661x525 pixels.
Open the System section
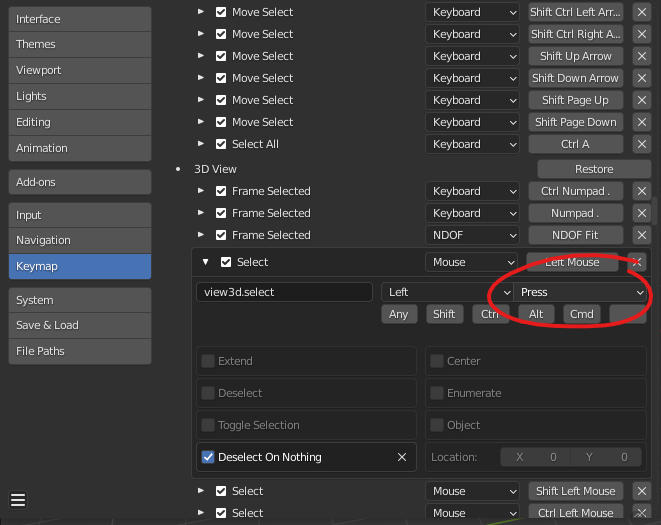click(x=80, y=300)
